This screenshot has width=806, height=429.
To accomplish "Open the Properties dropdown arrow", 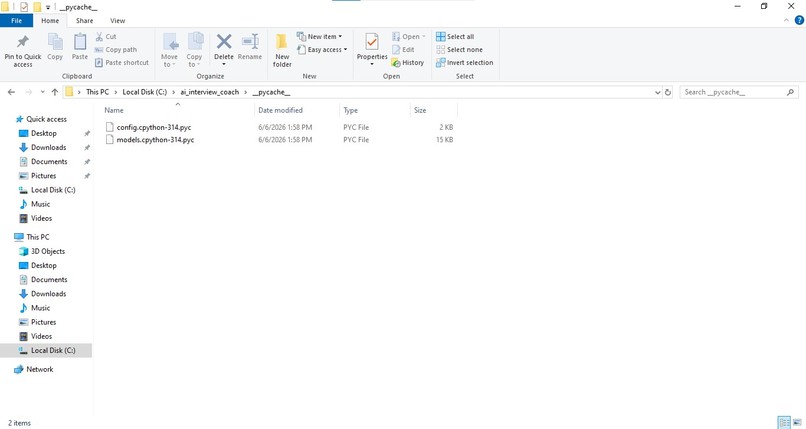I will click(x=372, y=64).
